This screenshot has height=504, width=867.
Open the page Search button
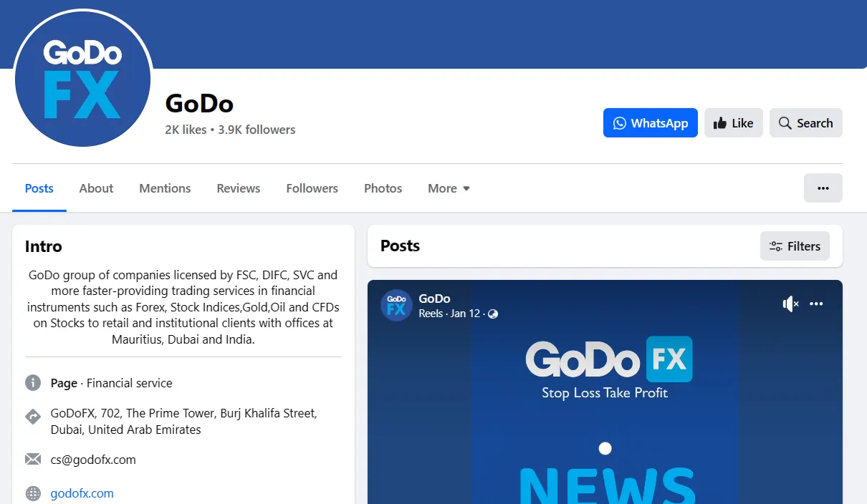[x=805, y=123]
